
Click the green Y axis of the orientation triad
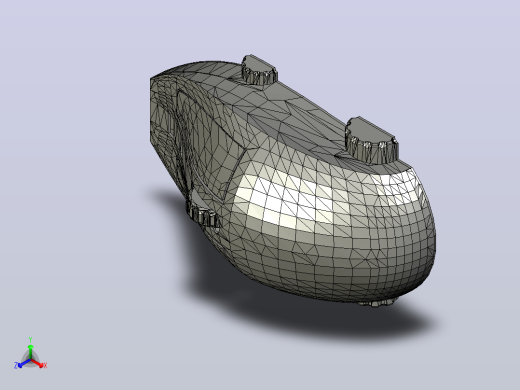point(30,349)
